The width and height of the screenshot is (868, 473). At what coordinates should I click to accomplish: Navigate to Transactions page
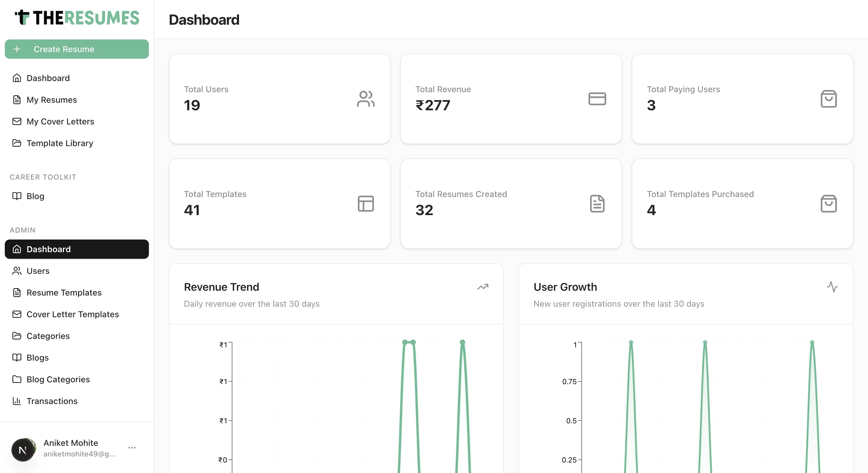52,401
